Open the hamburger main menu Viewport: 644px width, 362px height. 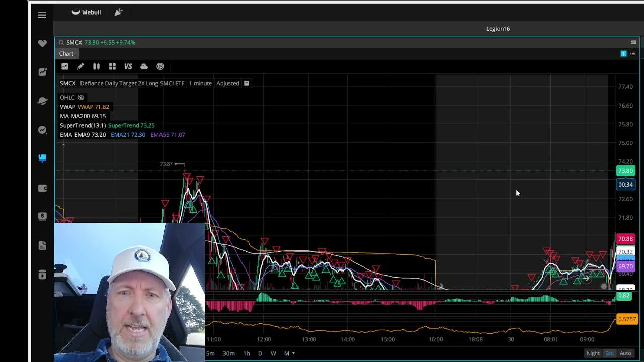(x=42, y=15)
